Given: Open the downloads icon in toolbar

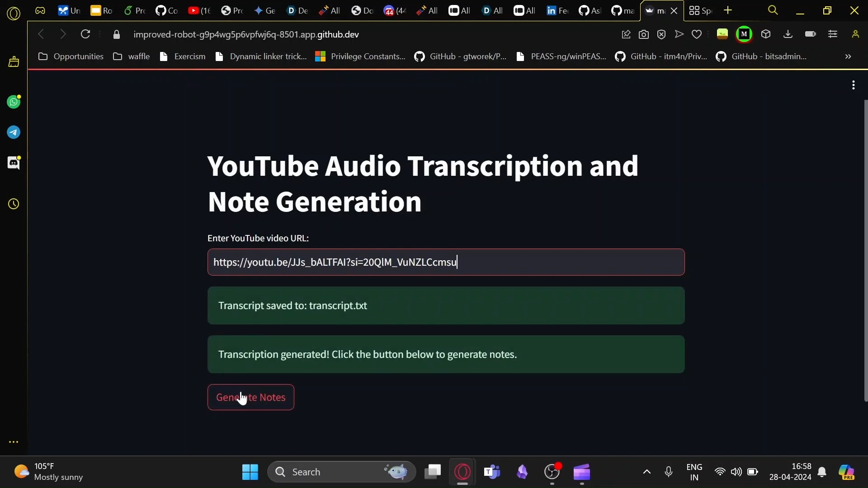Looking at the screenshot, I should pos(788,34).
